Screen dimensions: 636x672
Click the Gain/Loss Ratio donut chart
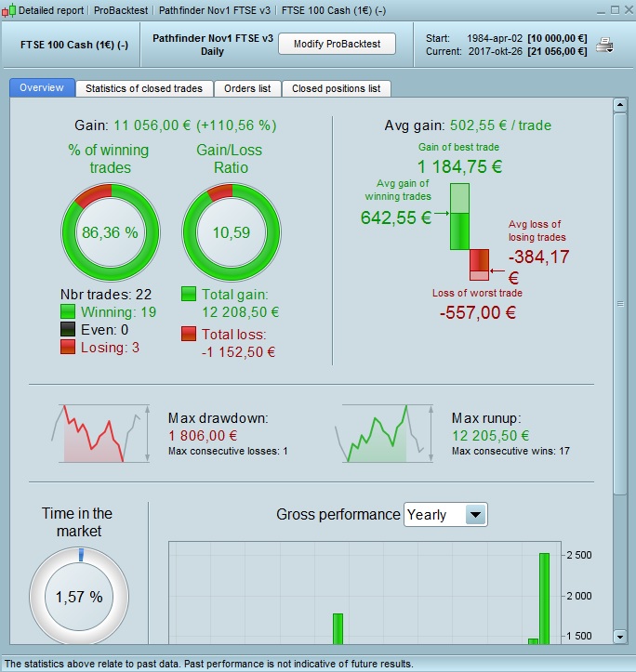coord(232,232)
